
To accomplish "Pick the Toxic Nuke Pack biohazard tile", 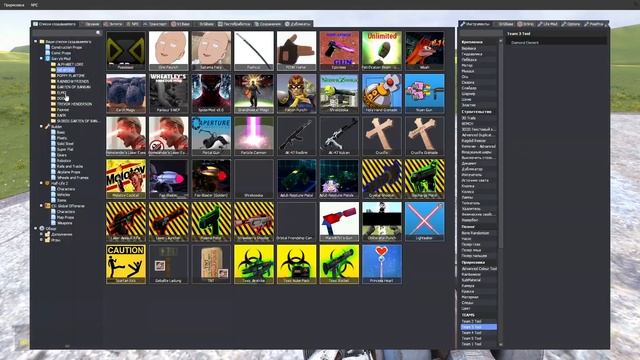I will tap(296, 264).
